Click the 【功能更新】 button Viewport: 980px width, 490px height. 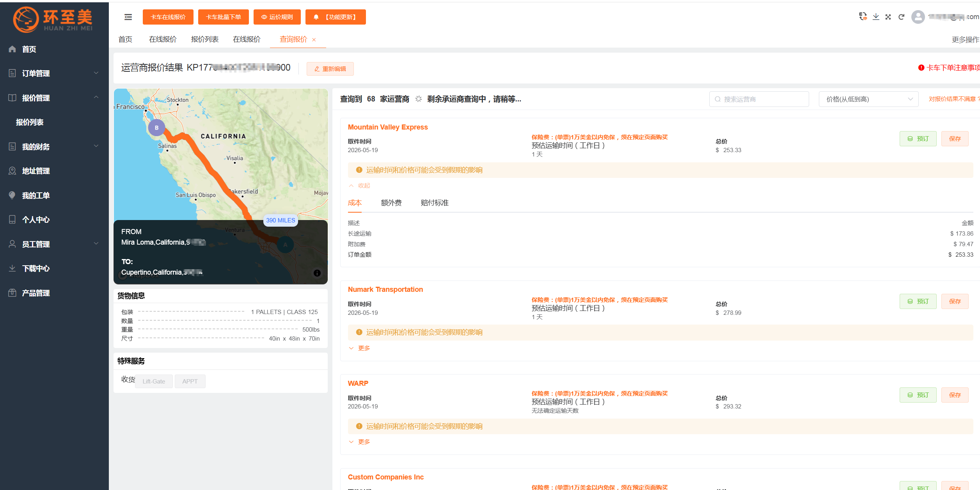336,17
